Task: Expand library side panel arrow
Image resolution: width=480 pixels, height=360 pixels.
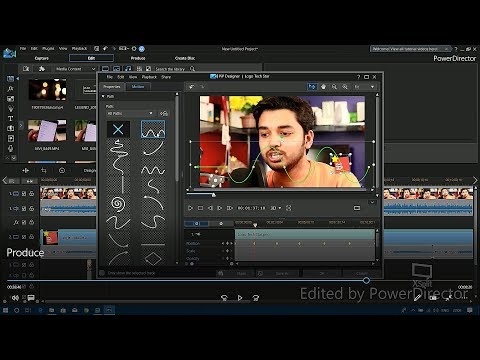Action: point(21,126)
